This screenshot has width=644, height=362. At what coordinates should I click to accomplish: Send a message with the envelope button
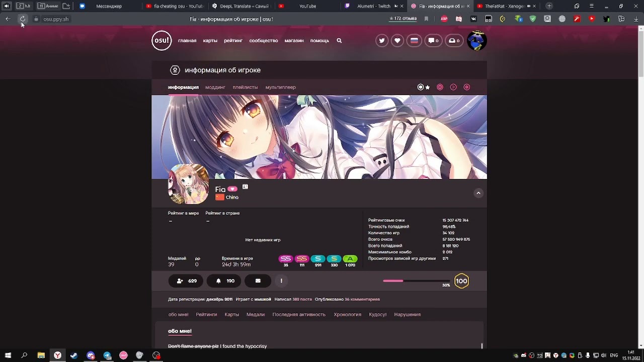[258, 281]
